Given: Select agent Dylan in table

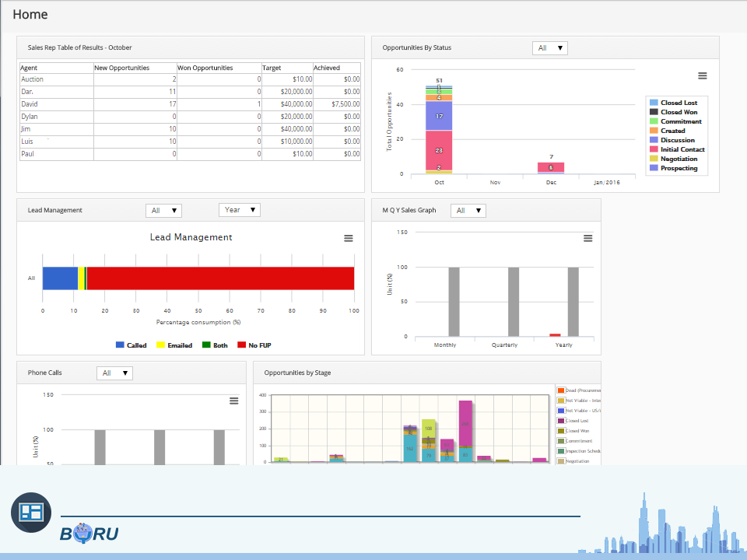Looking at the screenshot, I should 29,116.
